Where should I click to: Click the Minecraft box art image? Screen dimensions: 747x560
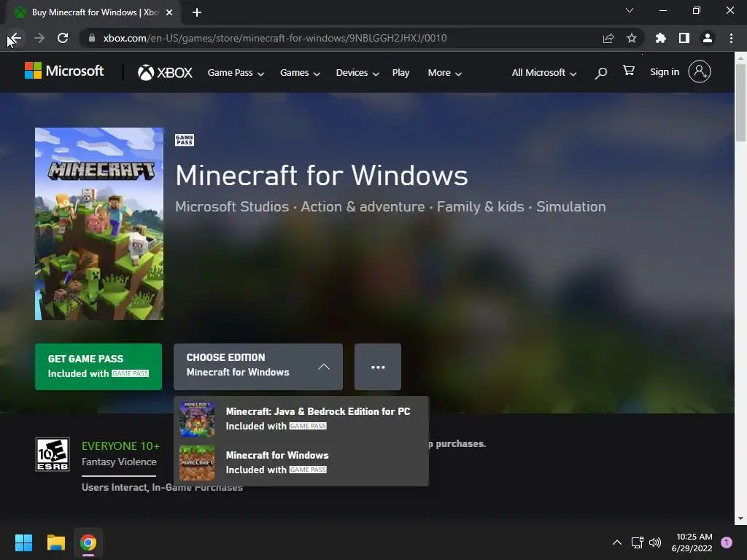pos(99,224)
